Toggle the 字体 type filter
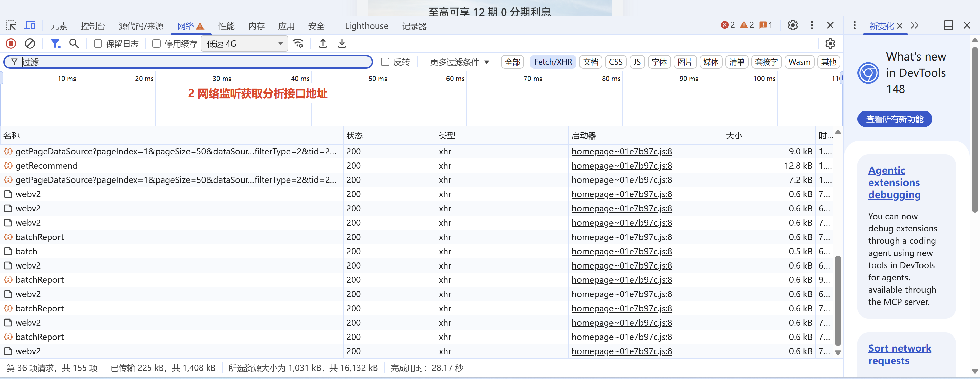The width and height of the screenshot is (980, 379). [659, 62]
